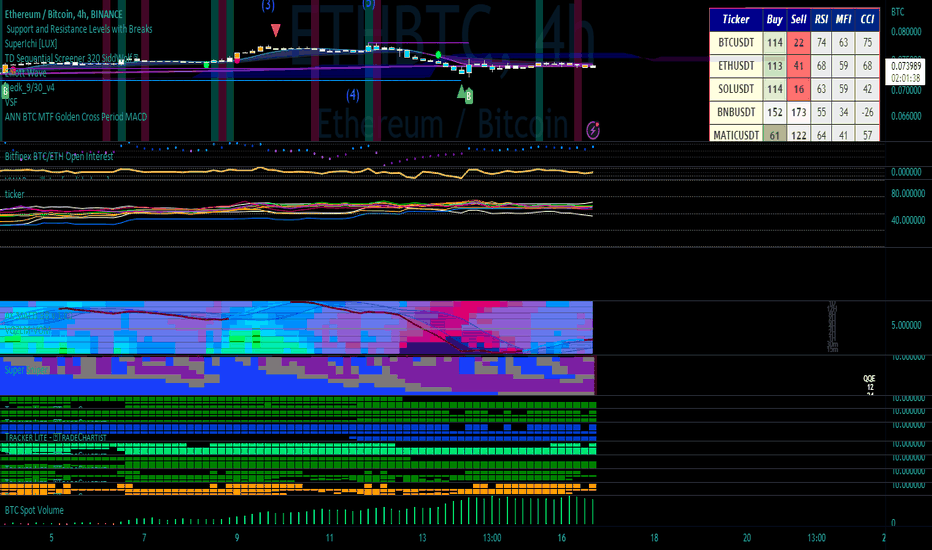
Task: Click the 0.073989 current price label
Action: (x=905, y=66)
